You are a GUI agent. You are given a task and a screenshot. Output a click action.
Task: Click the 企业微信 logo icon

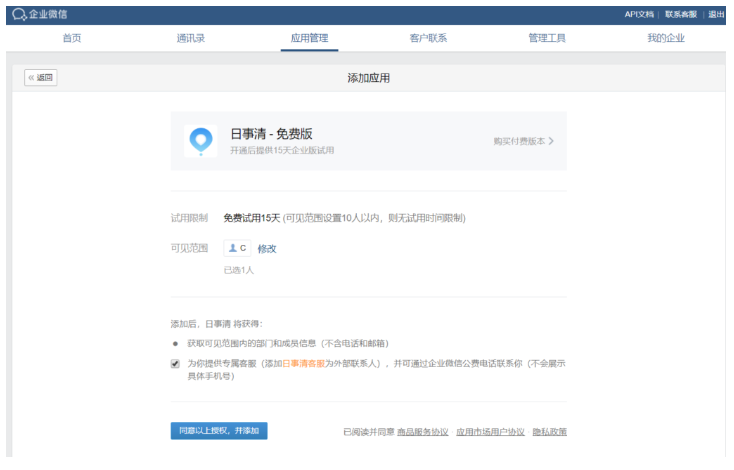pos(19,15)
